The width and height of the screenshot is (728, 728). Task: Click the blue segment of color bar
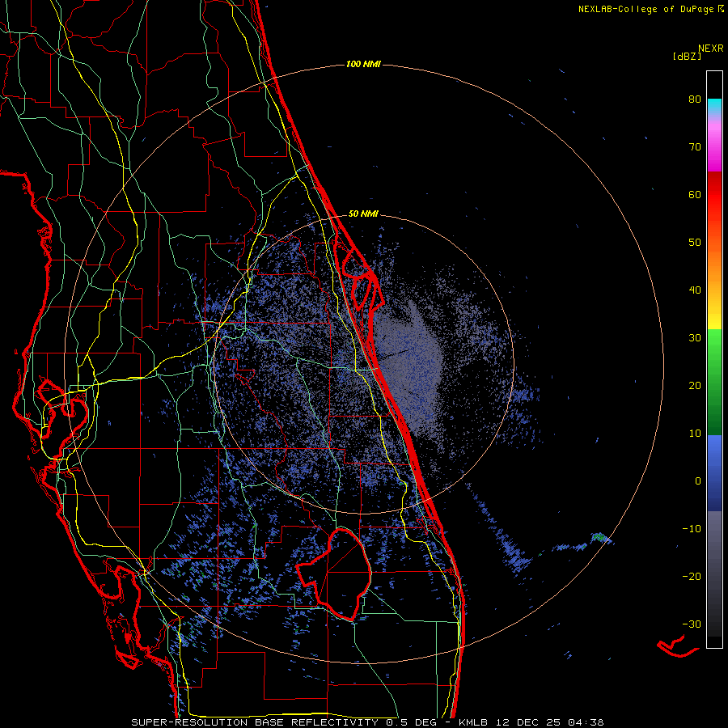pos(714,472)
